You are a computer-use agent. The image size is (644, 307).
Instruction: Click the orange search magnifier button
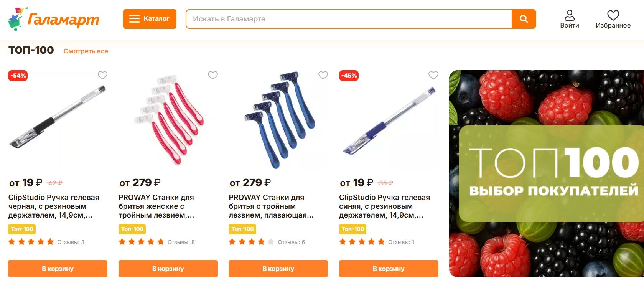[524, 19]
